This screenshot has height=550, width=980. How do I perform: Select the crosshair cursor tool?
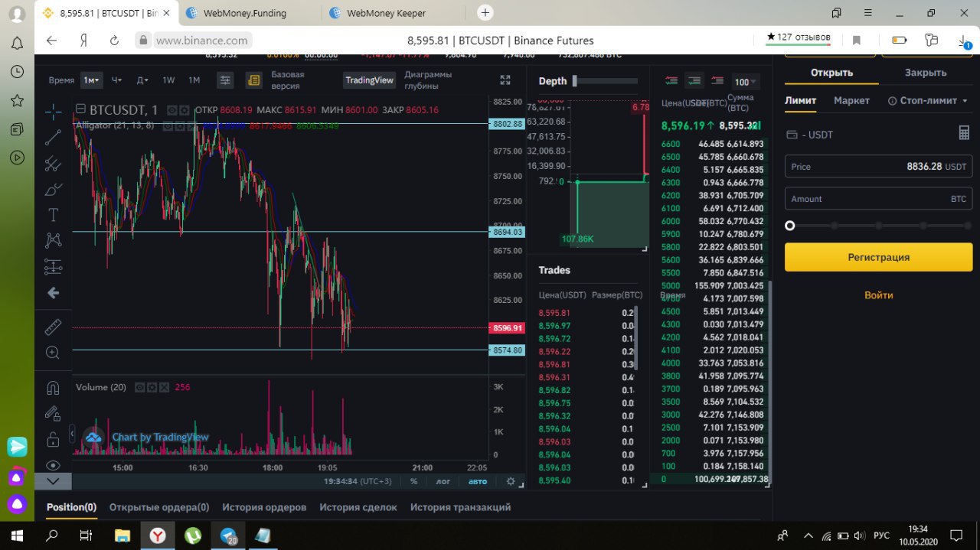tap(53, 112)
